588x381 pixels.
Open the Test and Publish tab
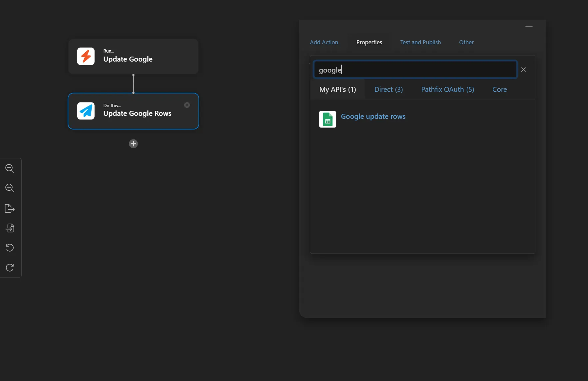coord(420,42)
